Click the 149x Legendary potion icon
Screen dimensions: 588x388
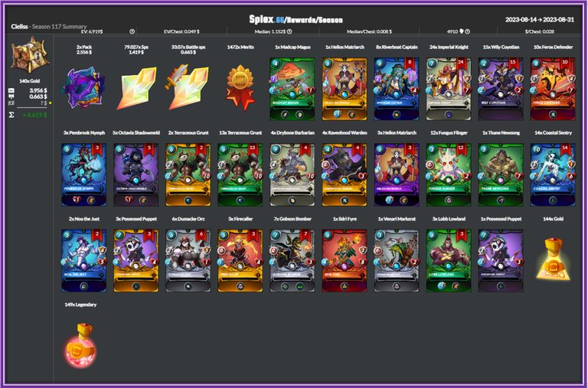[81, 346]
